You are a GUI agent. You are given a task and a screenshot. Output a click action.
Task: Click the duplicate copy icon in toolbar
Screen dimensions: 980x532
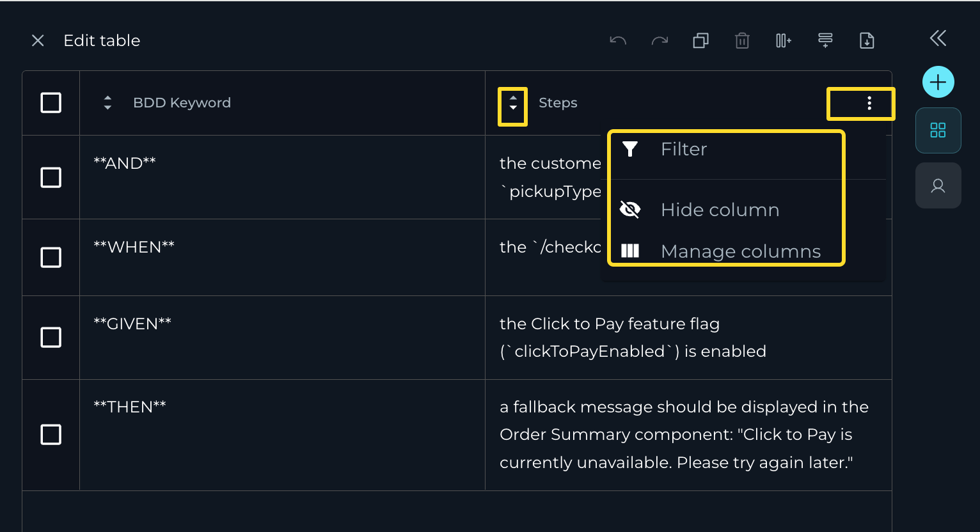coord(700,41)
